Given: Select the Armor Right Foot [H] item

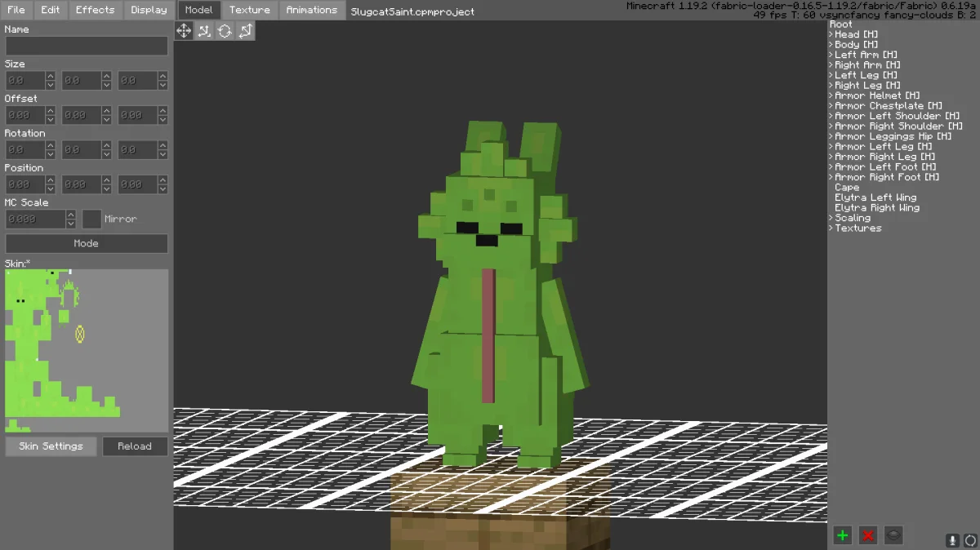Looking at the screenshot, I should [887, 177].
